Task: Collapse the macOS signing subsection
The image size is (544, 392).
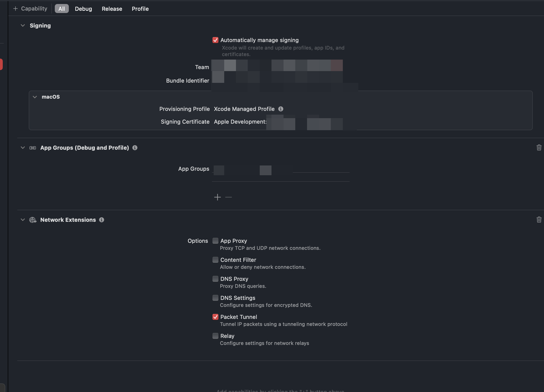Action: 35,97
